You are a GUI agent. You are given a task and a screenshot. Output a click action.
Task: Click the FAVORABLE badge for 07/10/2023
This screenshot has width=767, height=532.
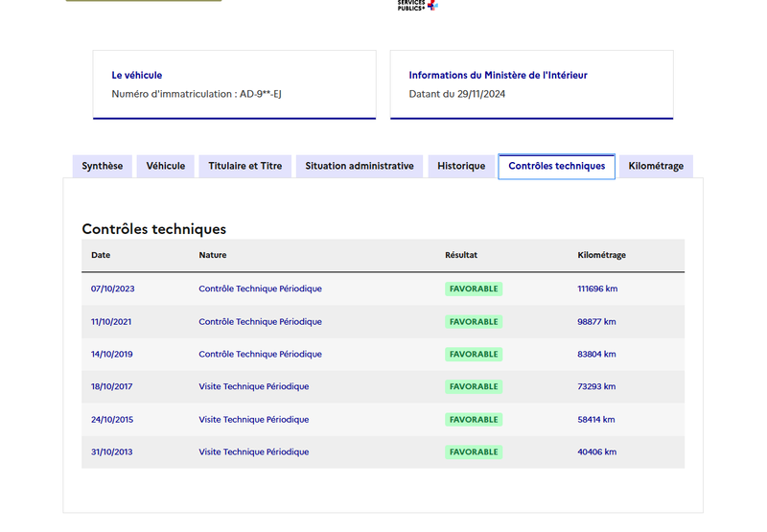pyautogui.click(x=474, y=289)
